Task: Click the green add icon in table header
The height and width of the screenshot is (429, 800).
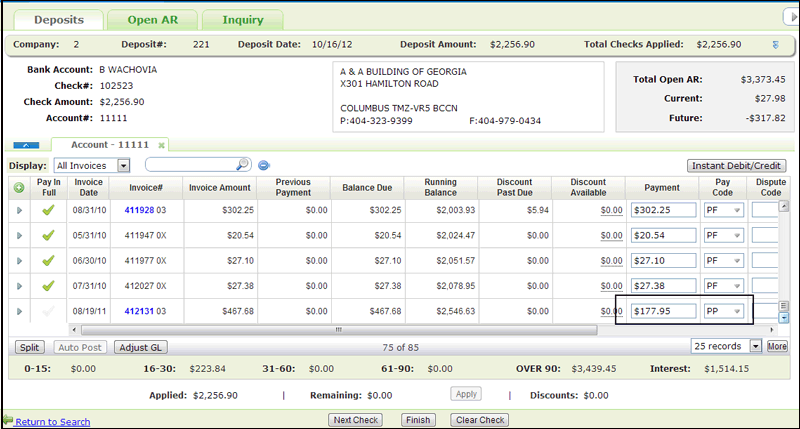Action: [19, 188]
